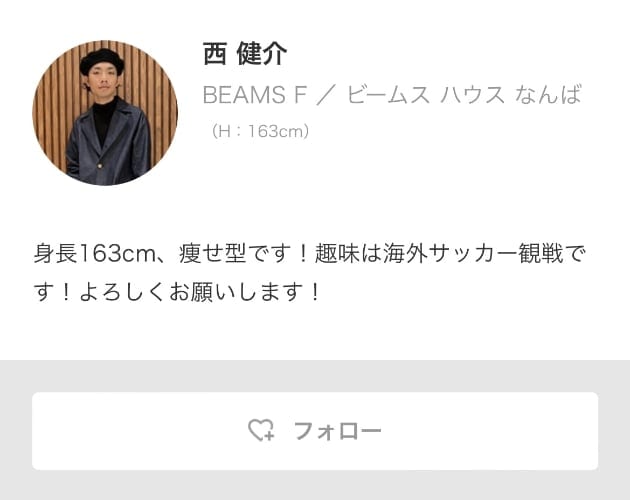Click the フォロー button
The width and height of the screenshot is (630, 500).
(x=315, y=431)
